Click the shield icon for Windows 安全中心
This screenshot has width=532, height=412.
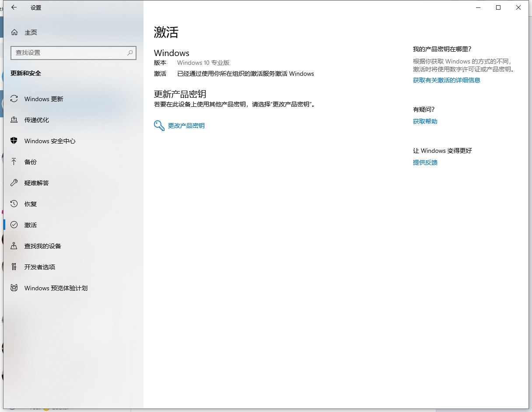point(14,141)
